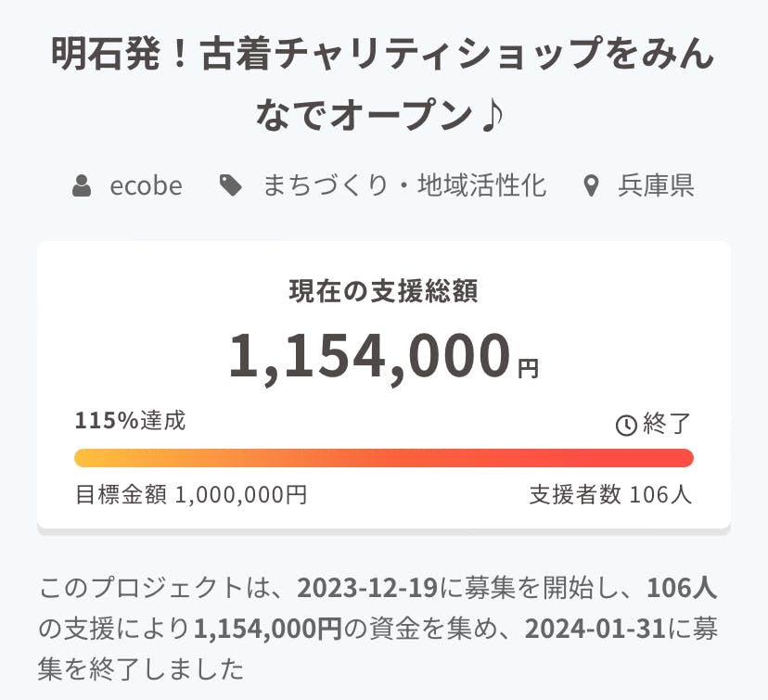Click the 円 currency unit after the total
Viewport: 768px width, 700px height.
[528, 369]
